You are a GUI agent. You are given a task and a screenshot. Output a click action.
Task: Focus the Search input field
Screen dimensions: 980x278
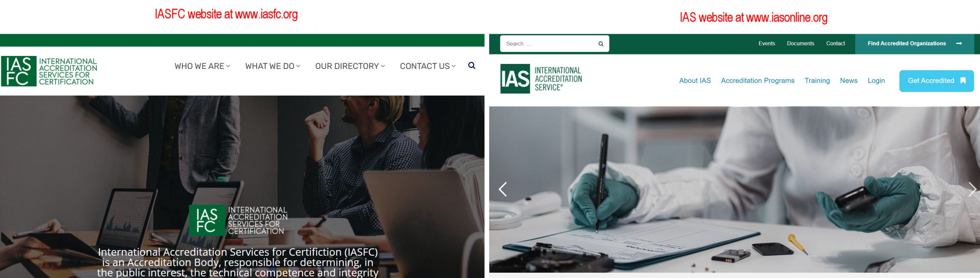[549, 44]
